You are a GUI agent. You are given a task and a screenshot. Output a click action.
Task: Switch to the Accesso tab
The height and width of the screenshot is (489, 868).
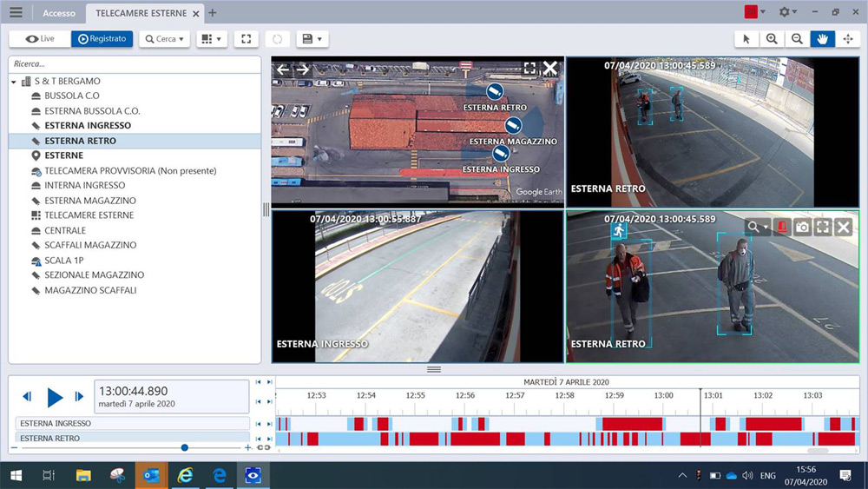tap(59, 13)
